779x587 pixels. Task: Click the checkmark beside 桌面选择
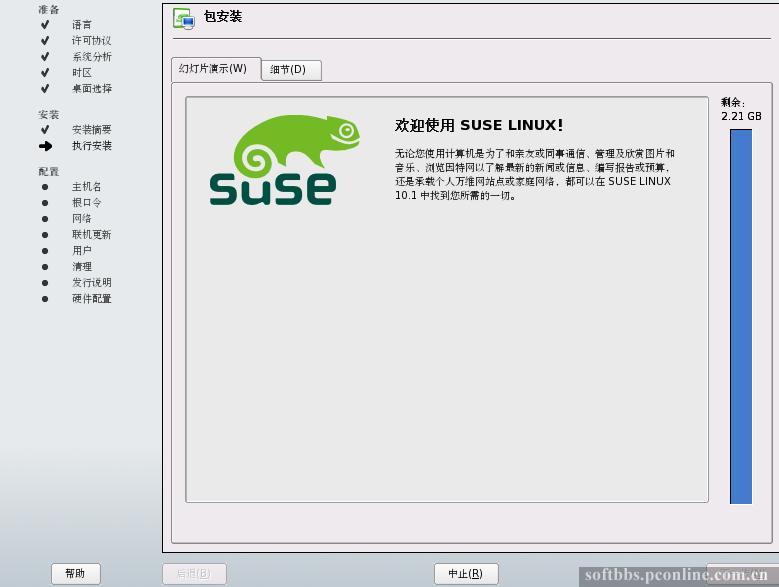click(x=45, y=88)
